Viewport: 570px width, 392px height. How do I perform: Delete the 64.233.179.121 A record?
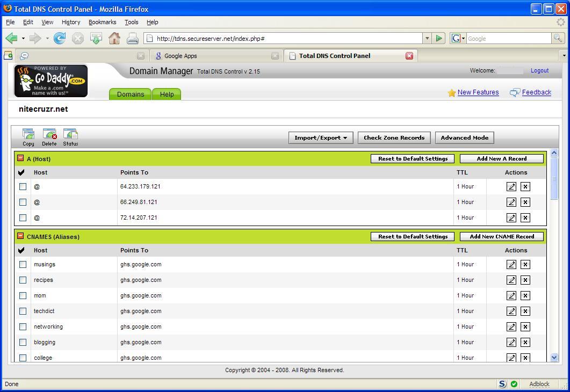pos(525,187)
